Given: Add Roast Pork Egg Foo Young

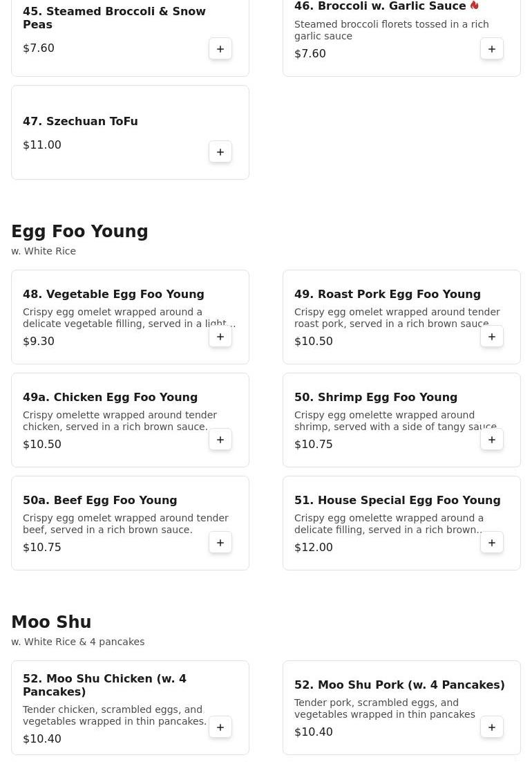Looking at the screenshot, I should click(x=492, y=337).
